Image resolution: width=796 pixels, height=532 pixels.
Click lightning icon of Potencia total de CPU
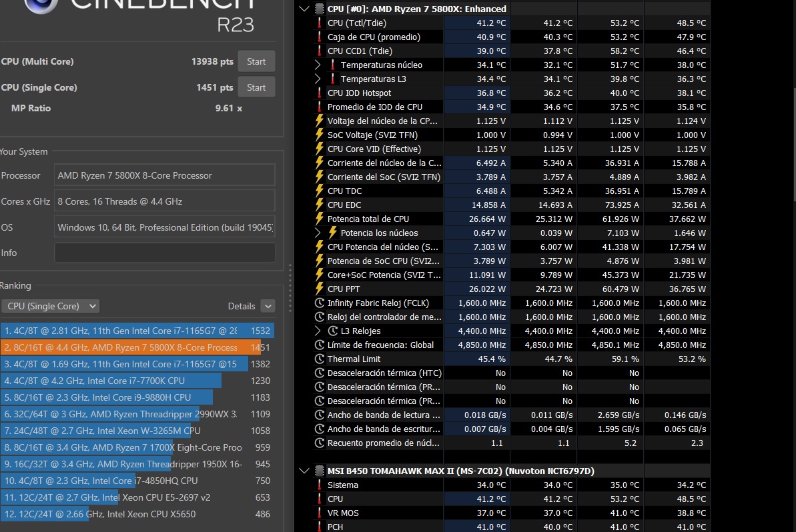click(320, 219)
